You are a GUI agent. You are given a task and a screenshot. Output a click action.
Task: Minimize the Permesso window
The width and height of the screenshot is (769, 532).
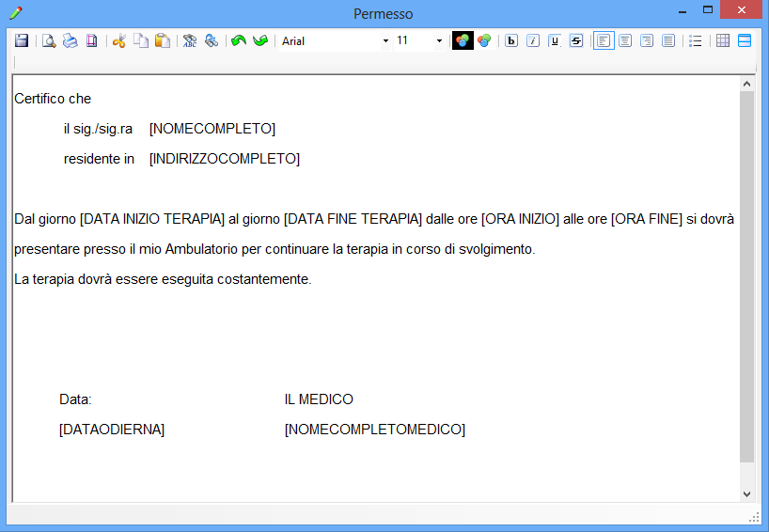[x=683, y=10]
